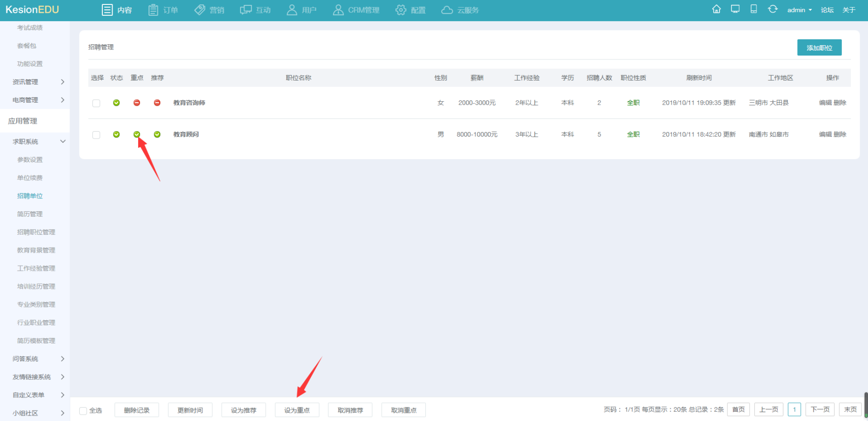
Task: Tick the checkbox for 教育咨询师 row
Action: 96,103
